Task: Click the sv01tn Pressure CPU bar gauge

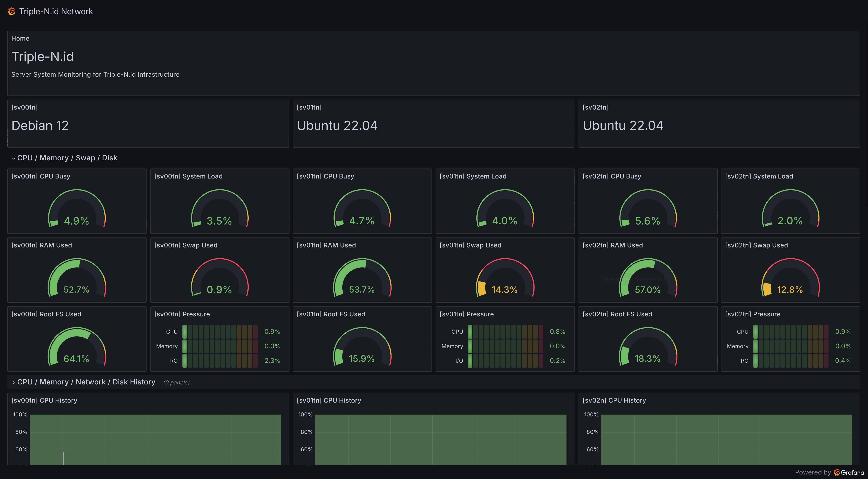Action: (505, 332)
